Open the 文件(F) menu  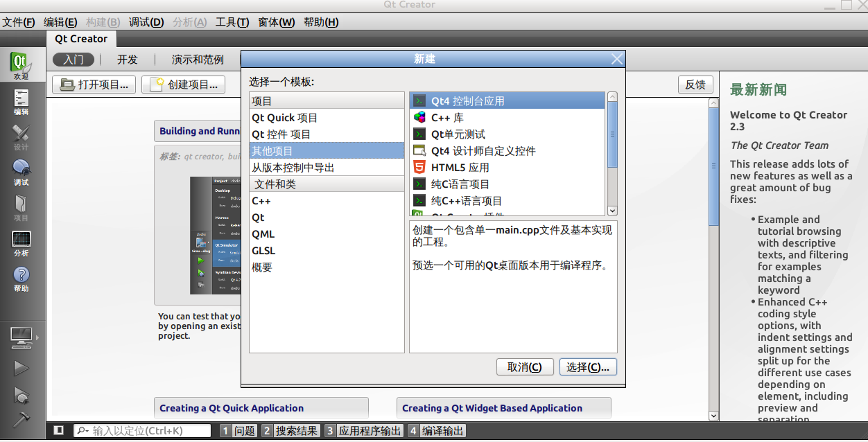(19, 22)
